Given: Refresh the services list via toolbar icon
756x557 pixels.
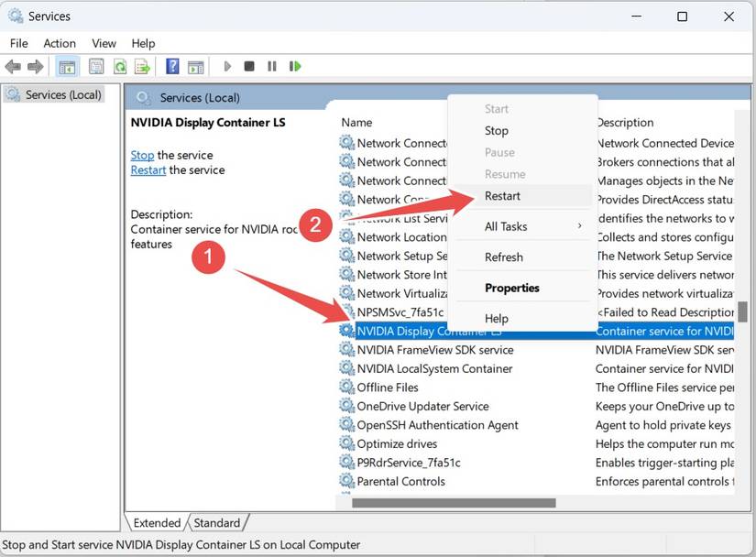Looking at the screenshot, I should pos(119,66).
